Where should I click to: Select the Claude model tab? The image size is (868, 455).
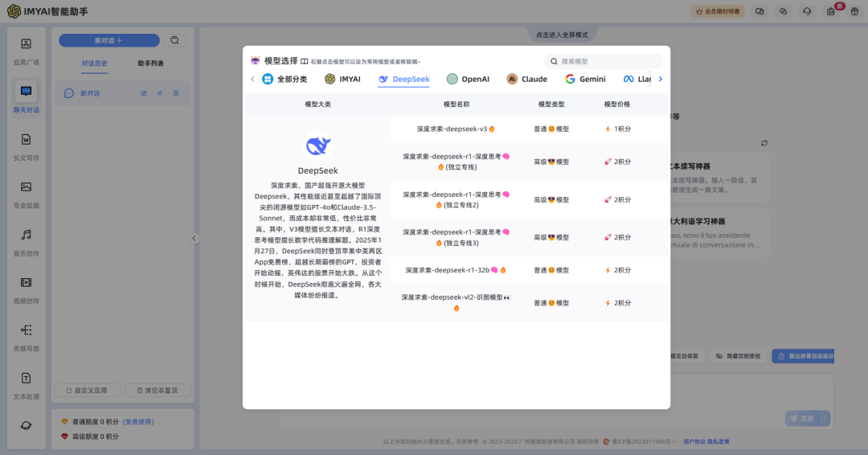527,79
